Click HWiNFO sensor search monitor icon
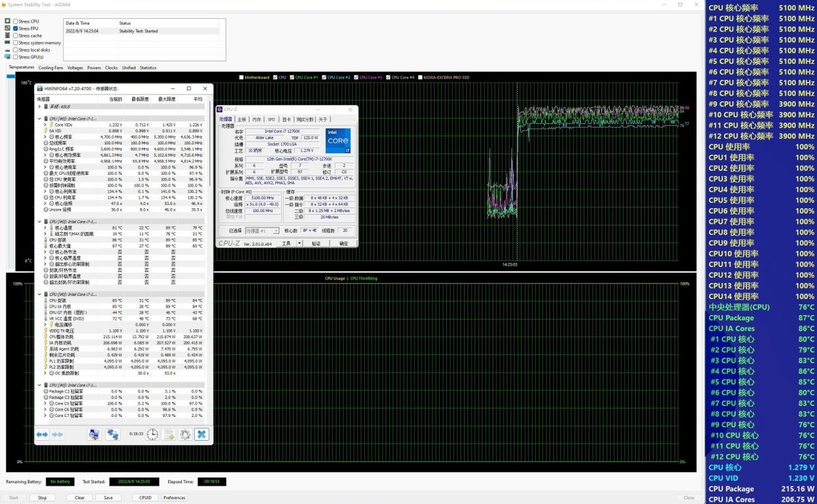The width and height of the screenshot is (817, 504). [x=94, y=434]
